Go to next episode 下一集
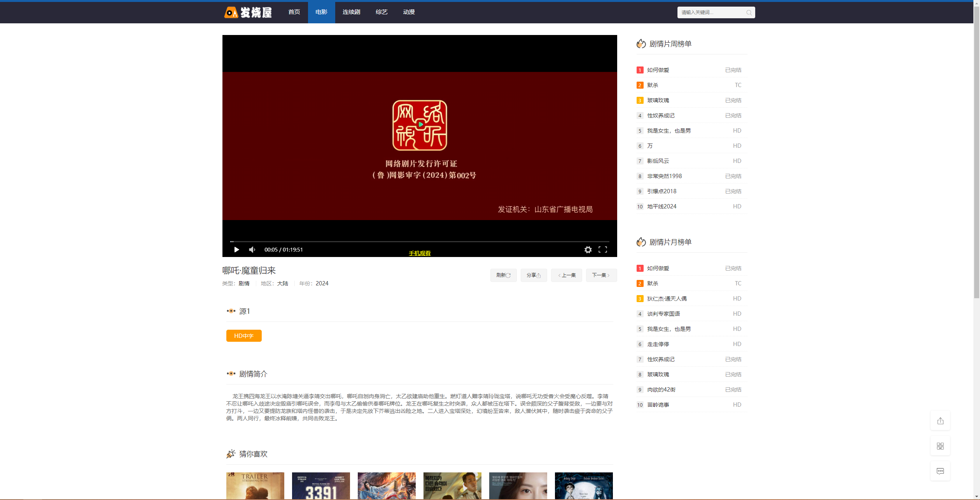Viewport: 980px width, 500px height. [601, 275]
